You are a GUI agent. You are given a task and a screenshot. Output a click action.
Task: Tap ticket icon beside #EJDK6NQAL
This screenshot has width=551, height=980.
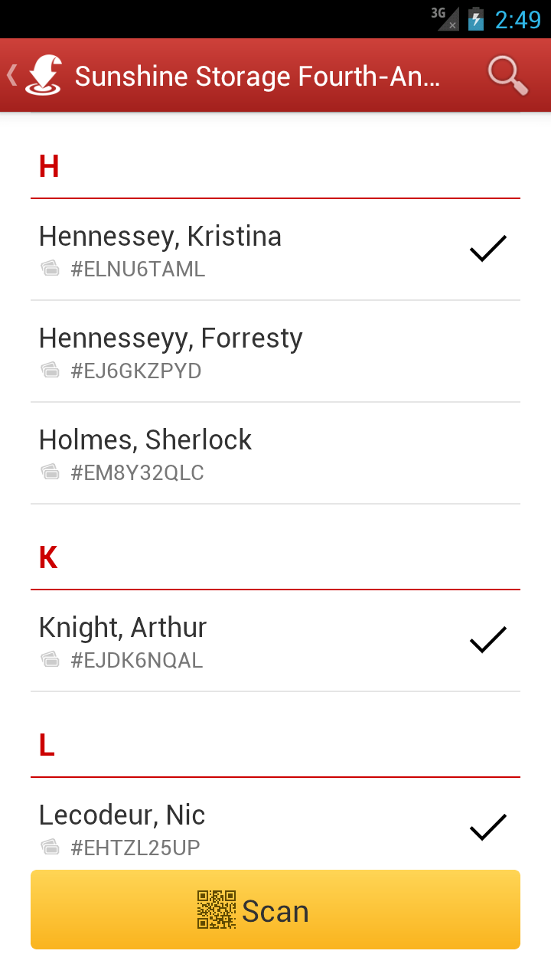[x=51, y=660]
